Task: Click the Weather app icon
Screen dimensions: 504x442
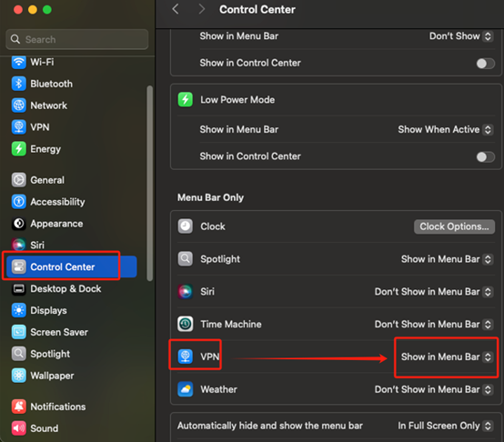Action: pos(186,389)
